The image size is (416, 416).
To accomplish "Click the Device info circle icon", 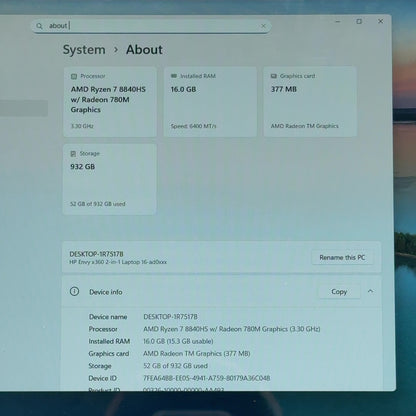I will point(74,291).
